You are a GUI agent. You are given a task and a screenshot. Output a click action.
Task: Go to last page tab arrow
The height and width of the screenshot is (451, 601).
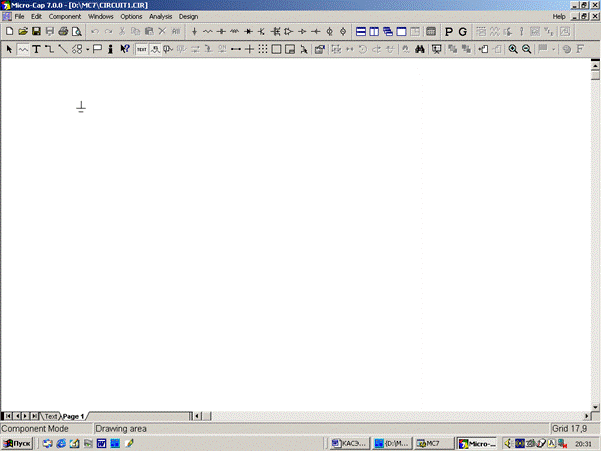34,416
